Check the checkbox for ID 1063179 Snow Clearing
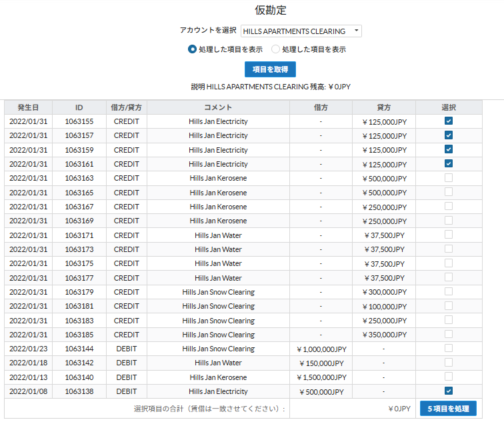 coord(449,292)
